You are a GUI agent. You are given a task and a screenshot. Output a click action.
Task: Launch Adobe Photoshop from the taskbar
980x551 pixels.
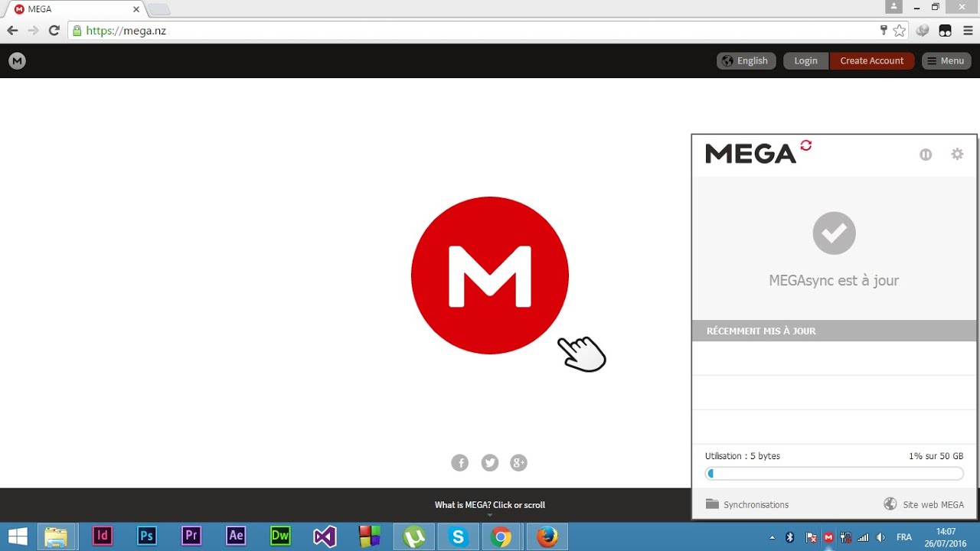point(146,536)
